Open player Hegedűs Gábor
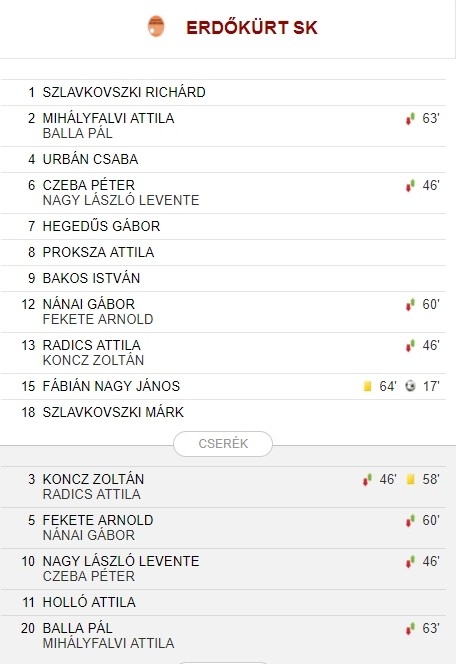 pyautogui.click(x=101, y=226)
